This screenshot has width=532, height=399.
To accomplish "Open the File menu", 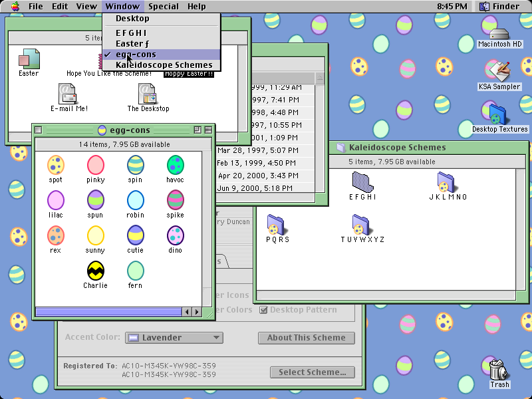I will 36,7.
